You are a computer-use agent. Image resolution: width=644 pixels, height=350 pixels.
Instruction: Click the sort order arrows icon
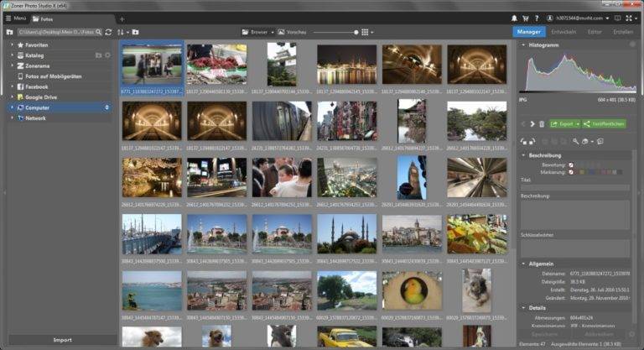pos(121,32)
